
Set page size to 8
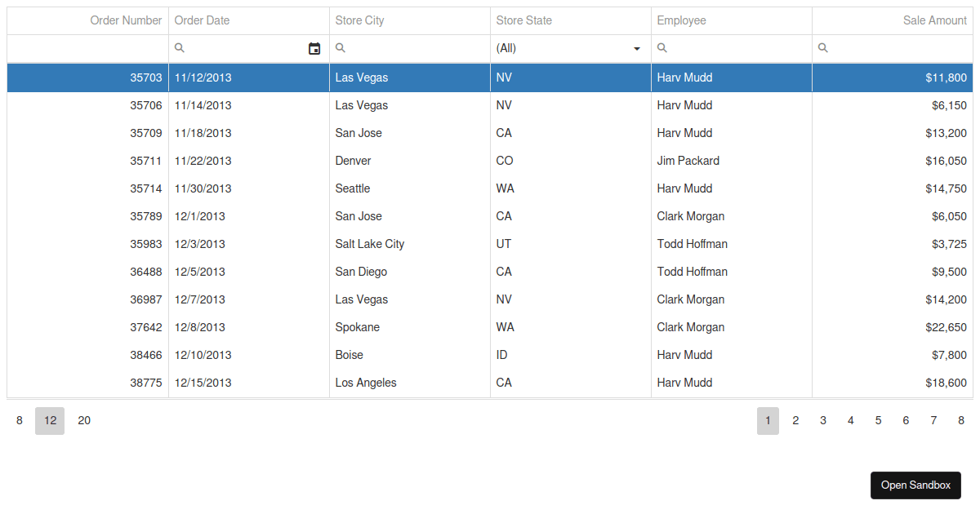19,420
